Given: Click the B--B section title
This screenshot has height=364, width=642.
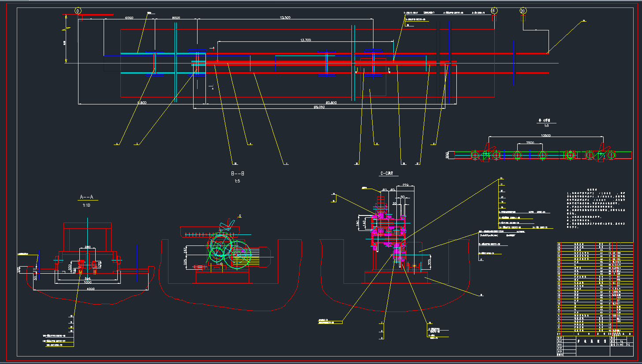Looking at the screenshot, I should pyautogui.click(x=237, y=174).
